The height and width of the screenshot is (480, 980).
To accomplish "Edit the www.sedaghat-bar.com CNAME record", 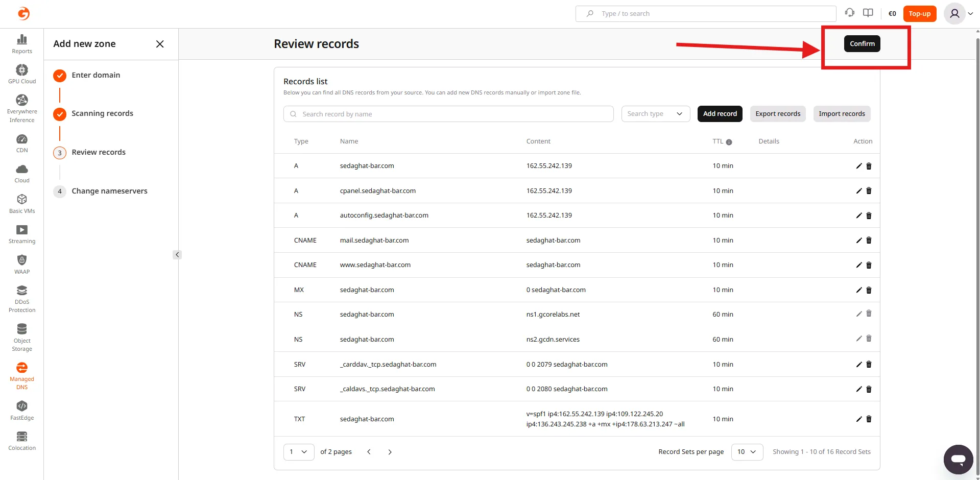I will click(858, 265).
